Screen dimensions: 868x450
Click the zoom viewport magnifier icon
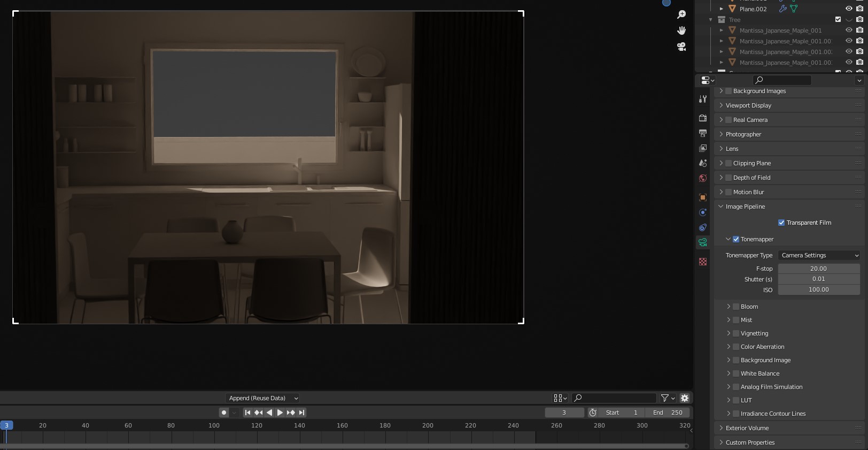coord(681,14)
